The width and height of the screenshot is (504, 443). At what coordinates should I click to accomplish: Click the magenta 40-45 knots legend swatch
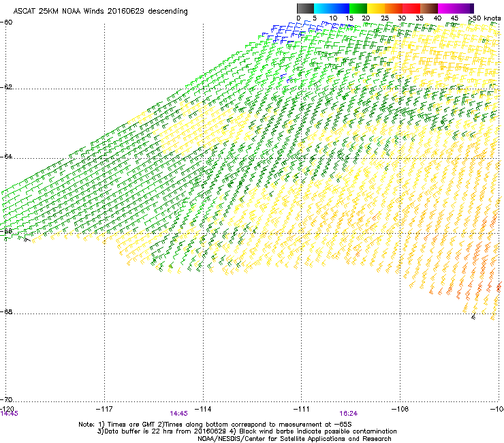pos(447,8)
